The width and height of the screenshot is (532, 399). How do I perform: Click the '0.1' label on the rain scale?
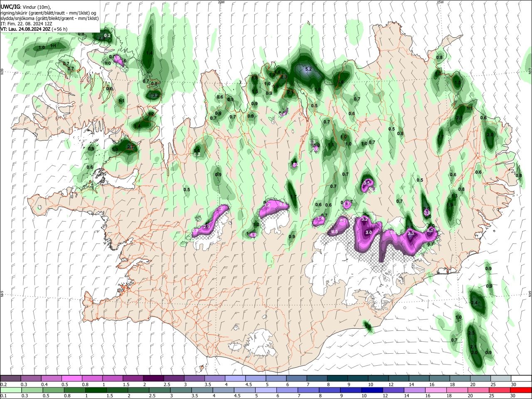coord(3,396)
